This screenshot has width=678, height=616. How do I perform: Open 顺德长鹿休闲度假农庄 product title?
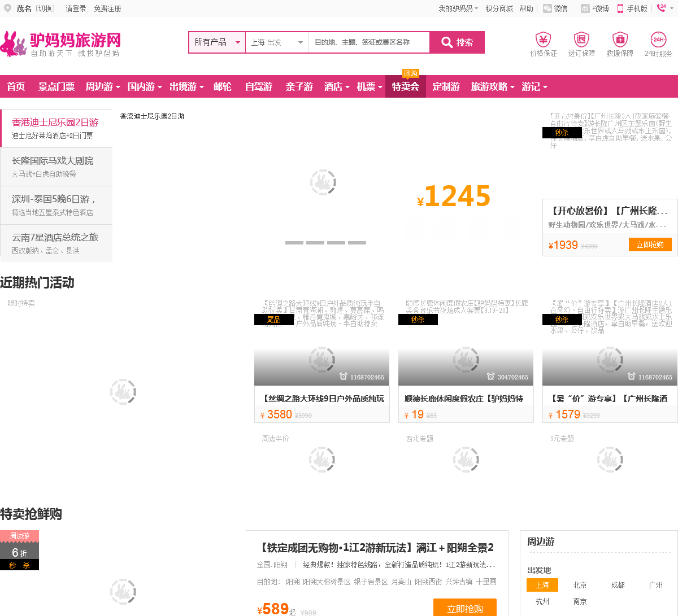point(464,399)
